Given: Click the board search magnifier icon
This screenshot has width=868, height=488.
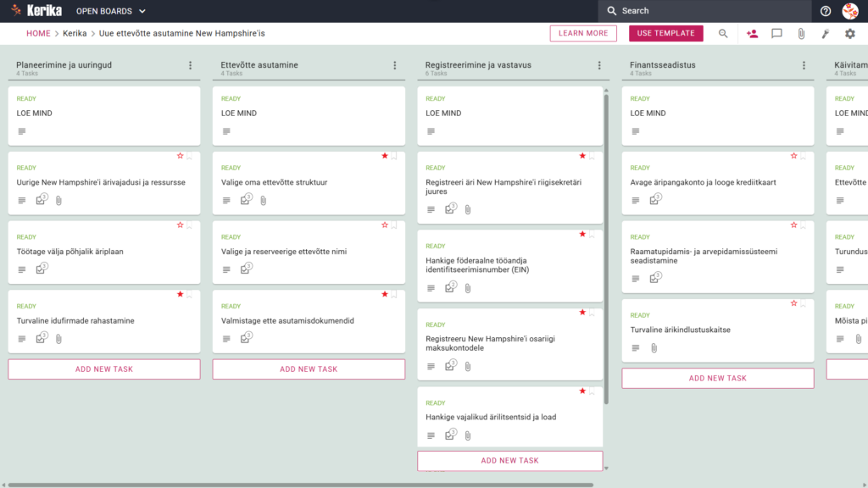Looking at the screenshot, I should point(723,34).
